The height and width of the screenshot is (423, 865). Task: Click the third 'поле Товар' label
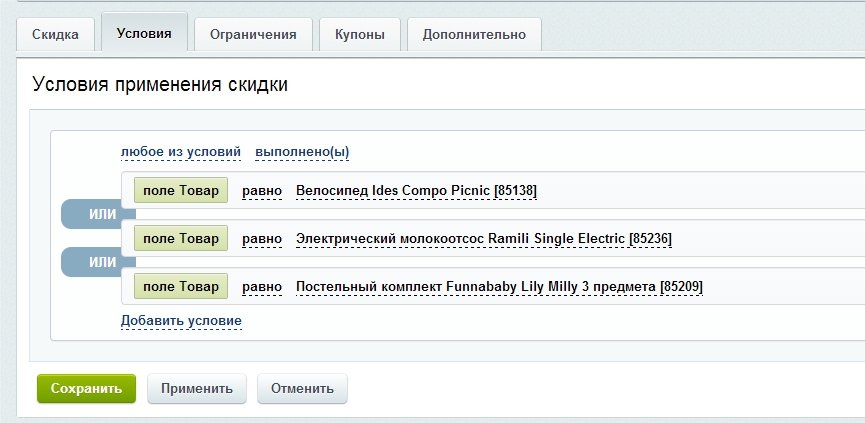181,286
